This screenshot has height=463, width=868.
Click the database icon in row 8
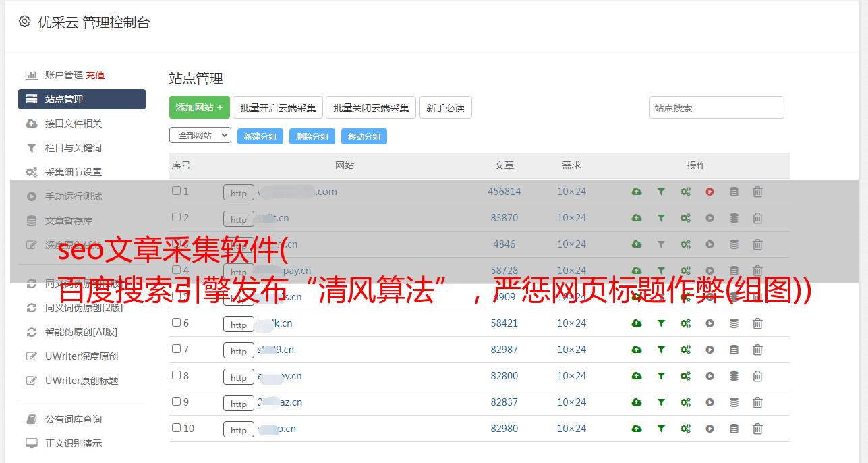pos(734,376)
